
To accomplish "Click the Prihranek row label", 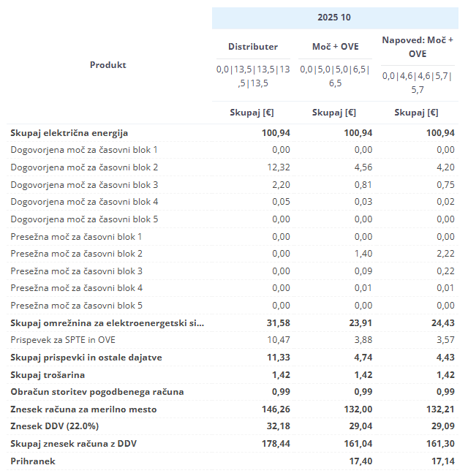I will (33, 461).
